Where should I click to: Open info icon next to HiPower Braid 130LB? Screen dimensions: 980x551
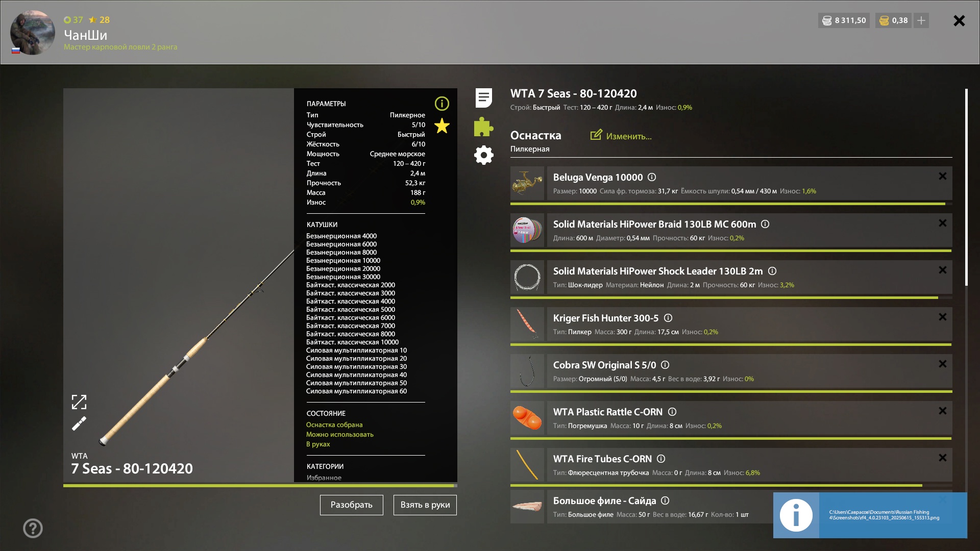[765, 224]
